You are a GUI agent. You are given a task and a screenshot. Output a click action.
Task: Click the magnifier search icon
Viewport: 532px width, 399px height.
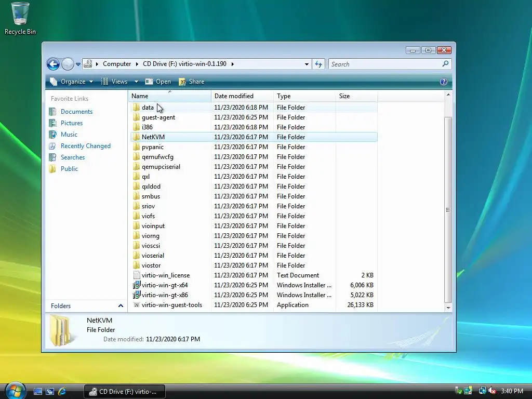(445, 64)
